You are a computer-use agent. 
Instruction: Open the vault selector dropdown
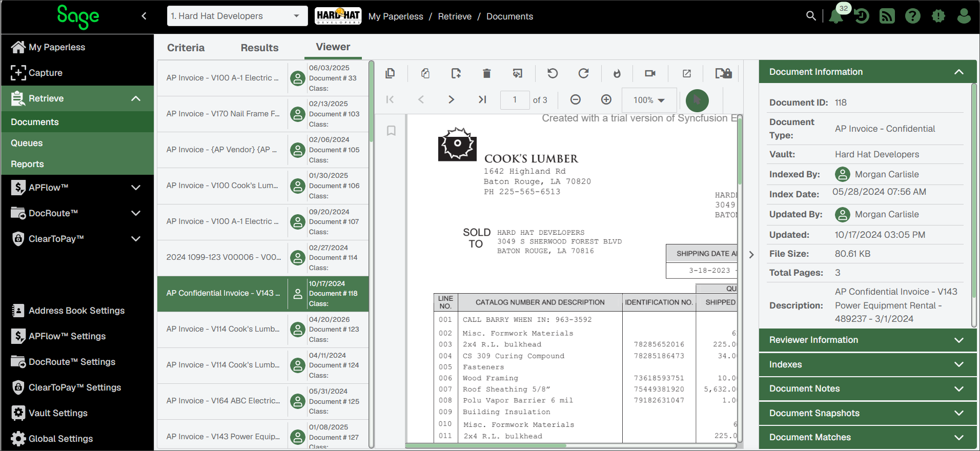pos(237,16)
